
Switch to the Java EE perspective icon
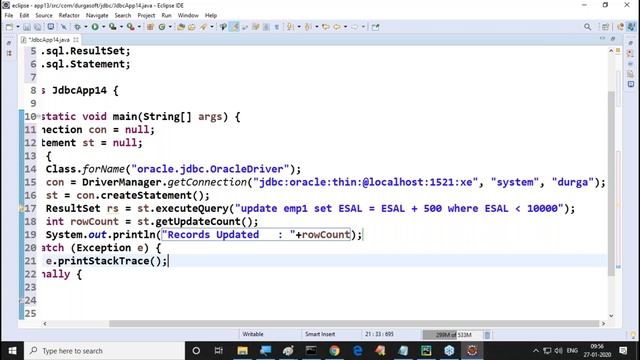620,27
